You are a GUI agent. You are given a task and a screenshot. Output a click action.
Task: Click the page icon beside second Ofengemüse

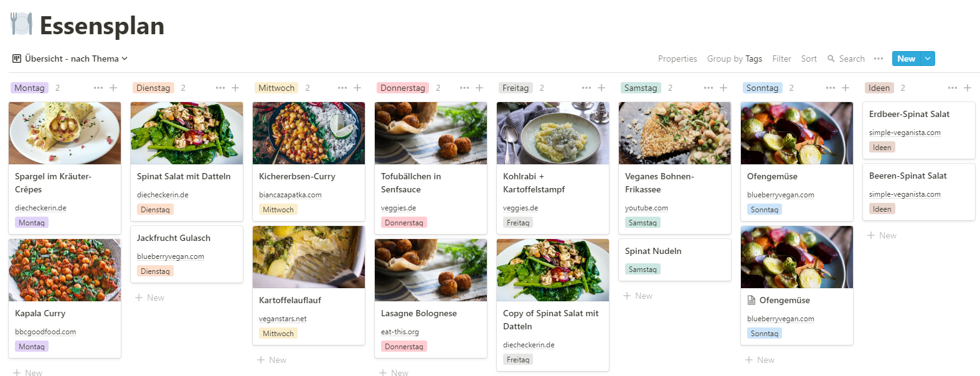[751, 300]
